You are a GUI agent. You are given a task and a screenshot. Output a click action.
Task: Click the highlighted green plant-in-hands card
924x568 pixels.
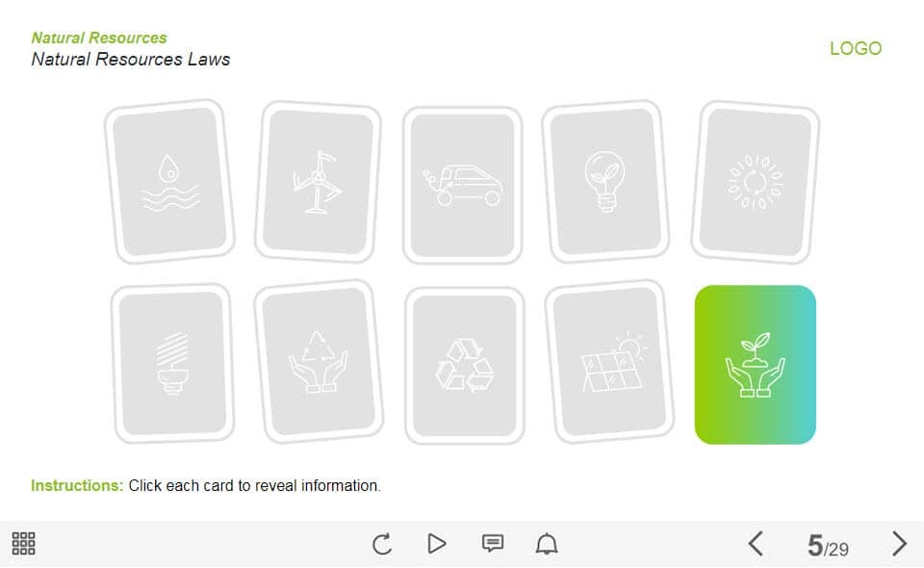755,365
